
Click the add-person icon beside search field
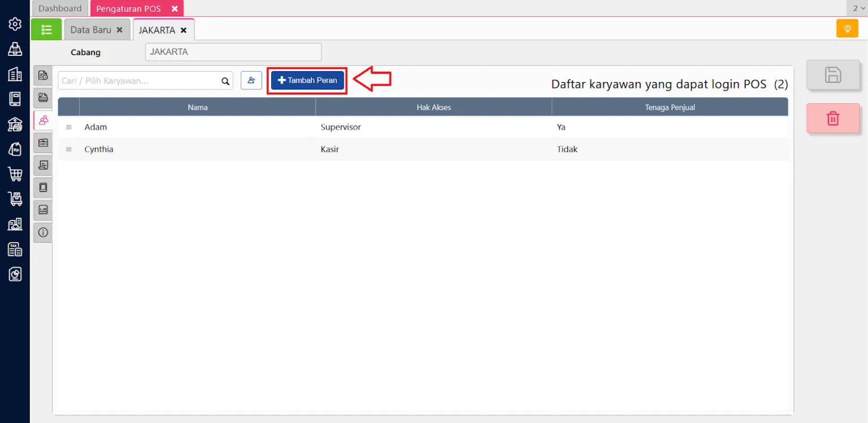coord(251,80)
